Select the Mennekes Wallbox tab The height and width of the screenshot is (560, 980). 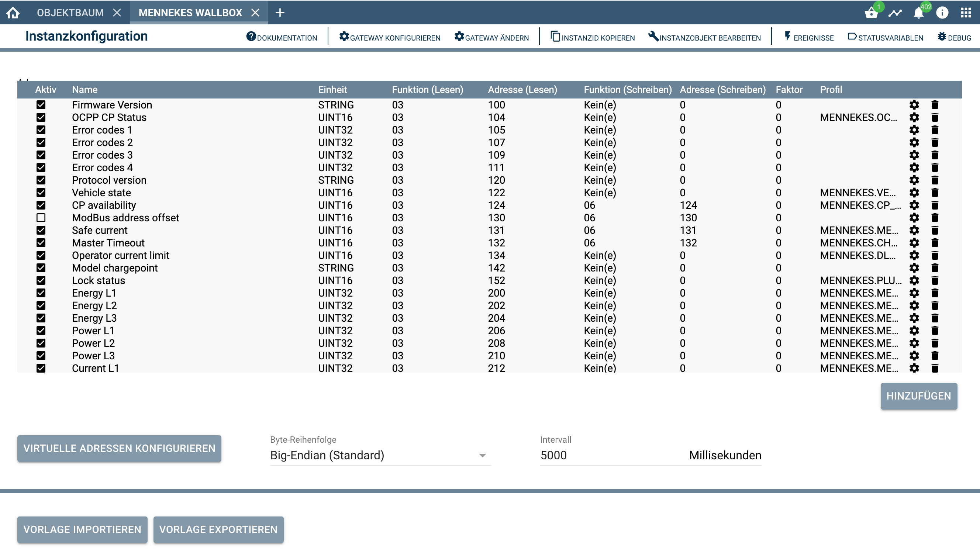[x=190, y=13]
